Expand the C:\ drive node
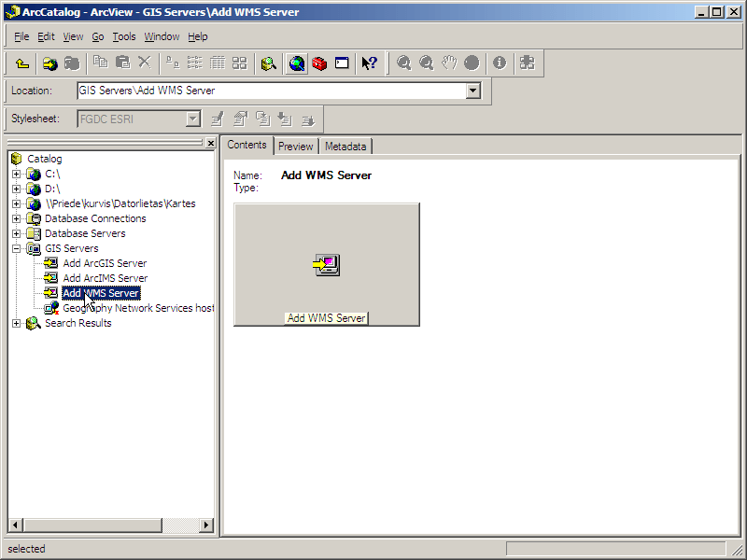 tap(16, 174)
